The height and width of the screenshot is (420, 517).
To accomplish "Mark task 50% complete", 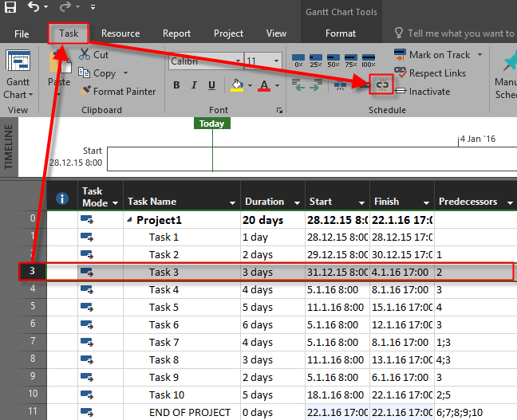I will (x=333, y=61).
